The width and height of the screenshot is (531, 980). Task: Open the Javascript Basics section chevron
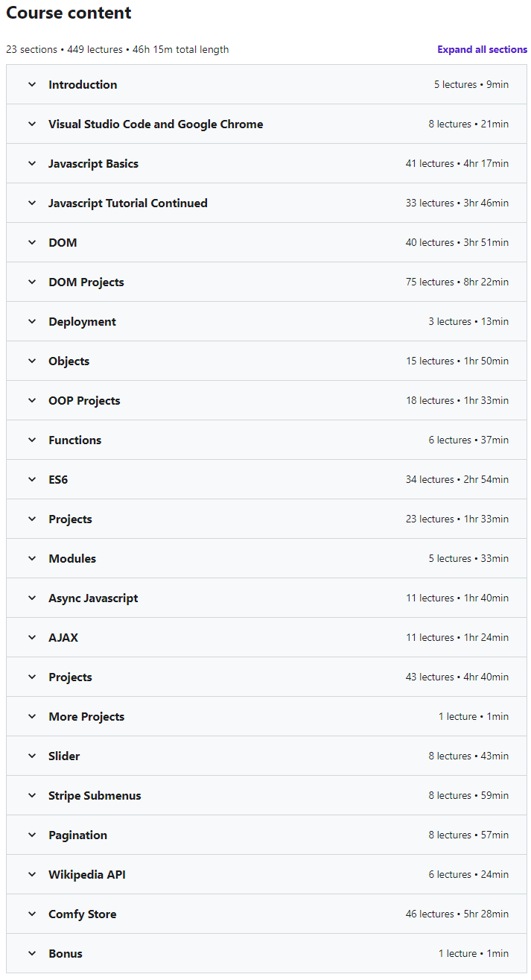click(x=32, y=164)
